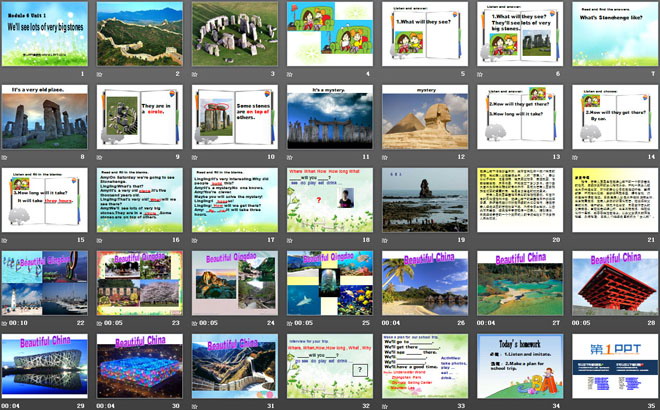
Task: Click the animation star icon under slide 22
Action: coord(5,323)
